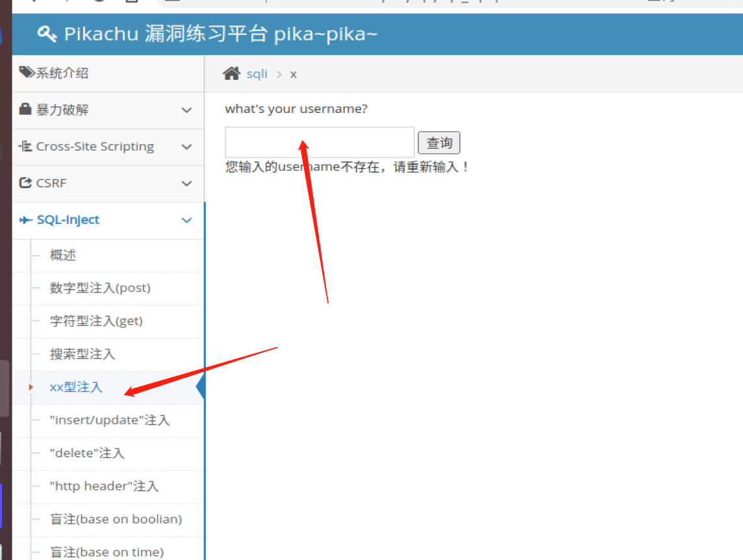Image resolution: width=743 pixels, height=560 pixels.
Task: Click the orange caret beside xx型注入
Action: [31, 387]
